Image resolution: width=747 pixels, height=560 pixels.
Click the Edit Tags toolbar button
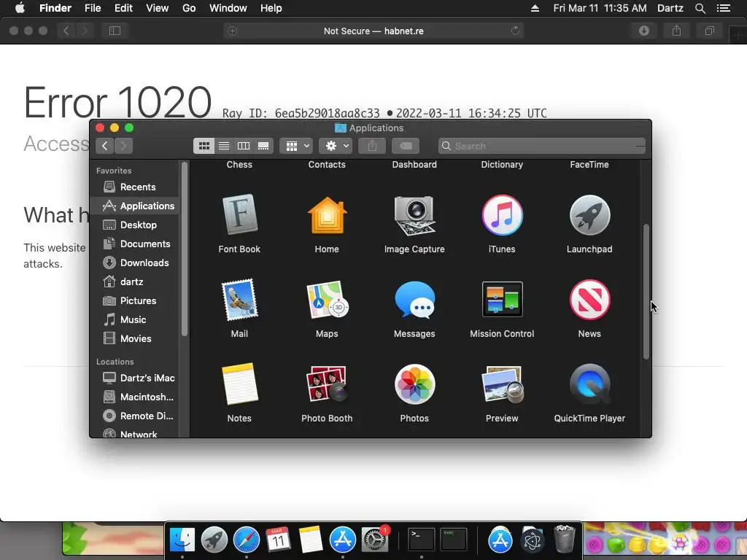[406, 146]
